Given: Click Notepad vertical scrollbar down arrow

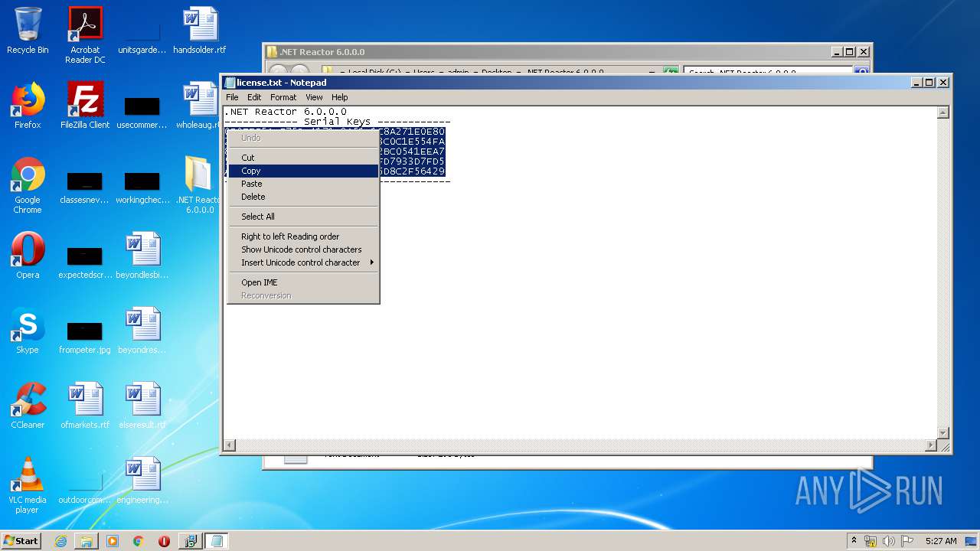Looking at the screenshot, I should tap(943, 433).
